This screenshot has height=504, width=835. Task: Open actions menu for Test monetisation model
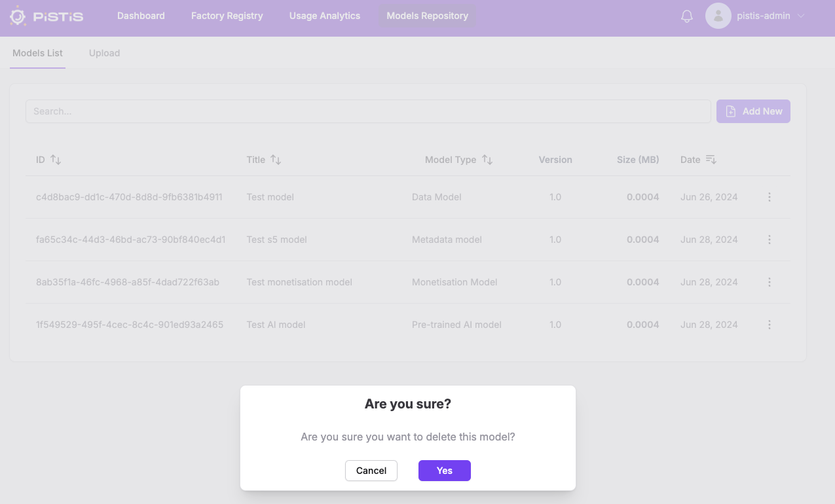point(770,282)
